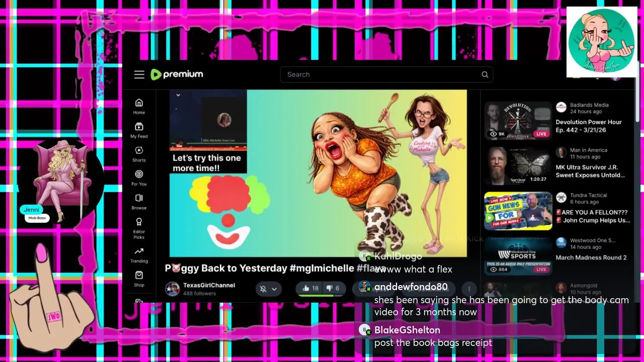Click 'post the book bags receipt' message

point(433,343)
